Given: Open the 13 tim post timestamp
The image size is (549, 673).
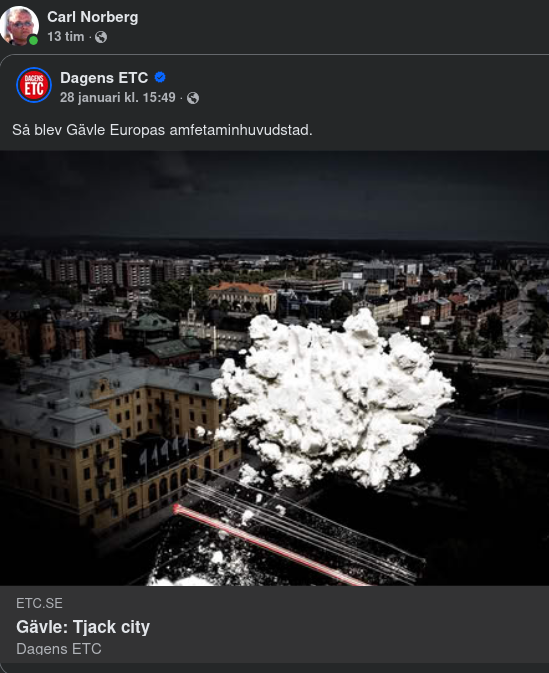Looking at the screenshot, I should 66,37.
